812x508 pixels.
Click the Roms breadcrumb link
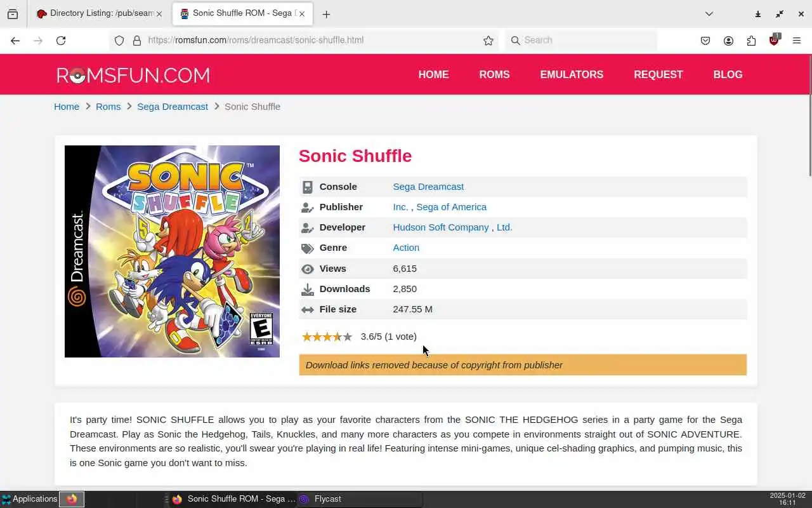(108, 107)
